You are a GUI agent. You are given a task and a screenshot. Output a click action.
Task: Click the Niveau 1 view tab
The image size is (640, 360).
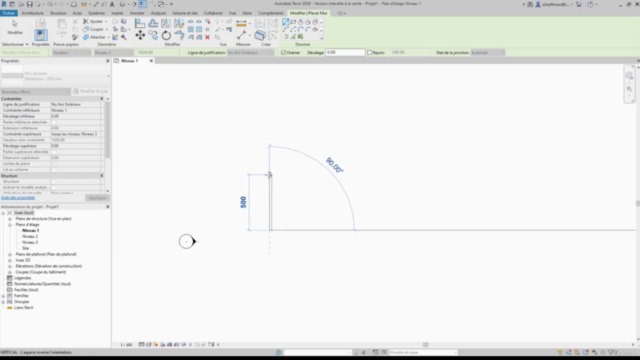[129, 61]
